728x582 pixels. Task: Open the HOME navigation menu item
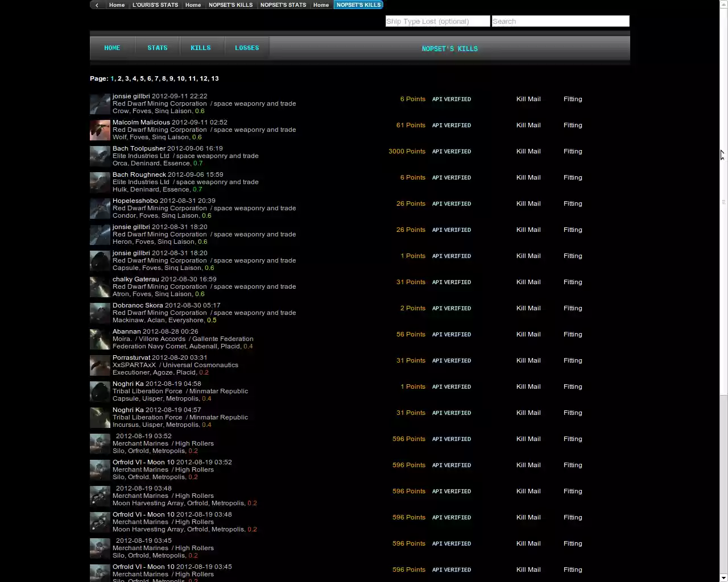coord(112,48)
